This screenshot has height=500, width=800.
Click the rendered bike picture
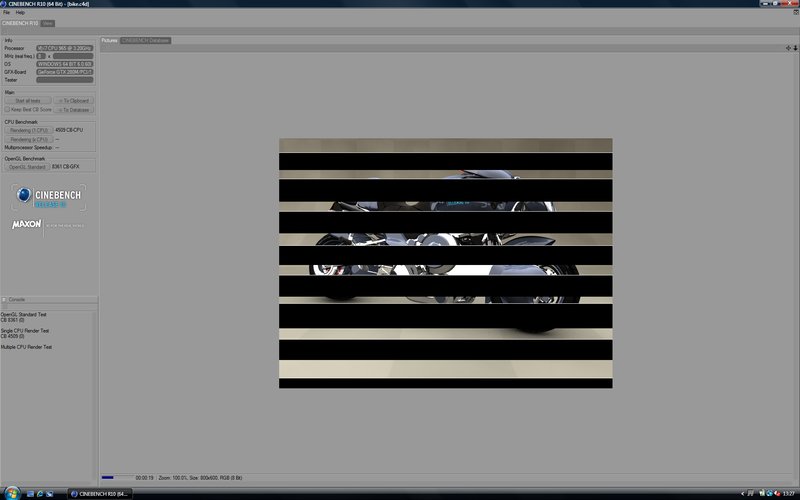click(x=445, y=263)
